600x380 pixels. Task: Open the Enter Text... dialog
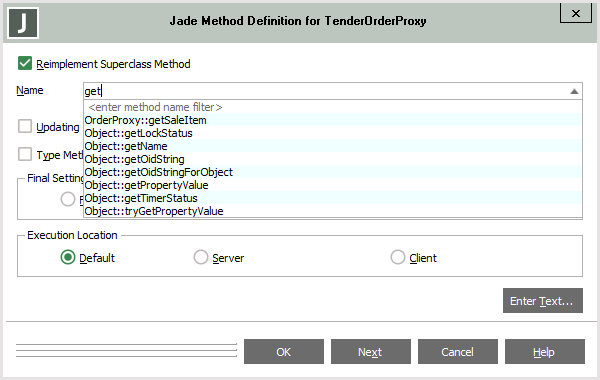click(x=543, y=301)
